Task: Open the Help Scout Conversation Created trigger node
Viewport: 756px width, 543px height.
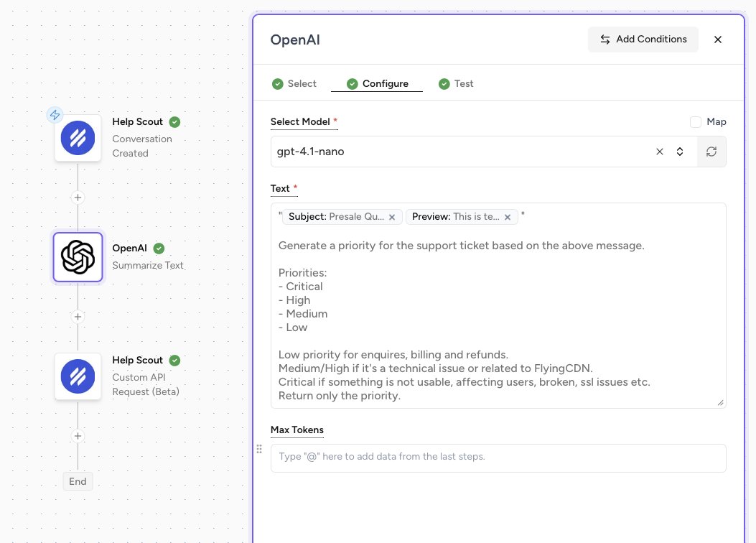Action: (78, 138)
